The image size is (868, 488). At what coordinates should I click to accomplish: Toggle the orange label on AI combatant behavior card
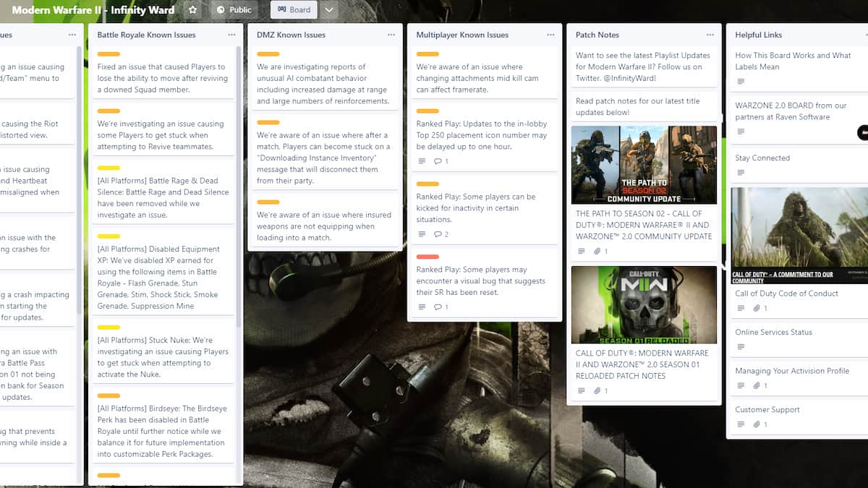pos(267,53)
